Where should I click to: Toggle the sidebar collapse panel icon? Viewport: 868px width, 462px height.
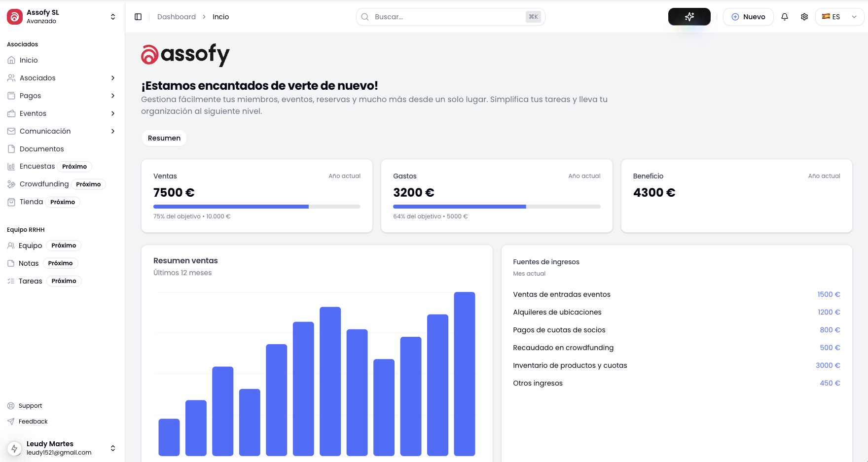tap(138, 16)
